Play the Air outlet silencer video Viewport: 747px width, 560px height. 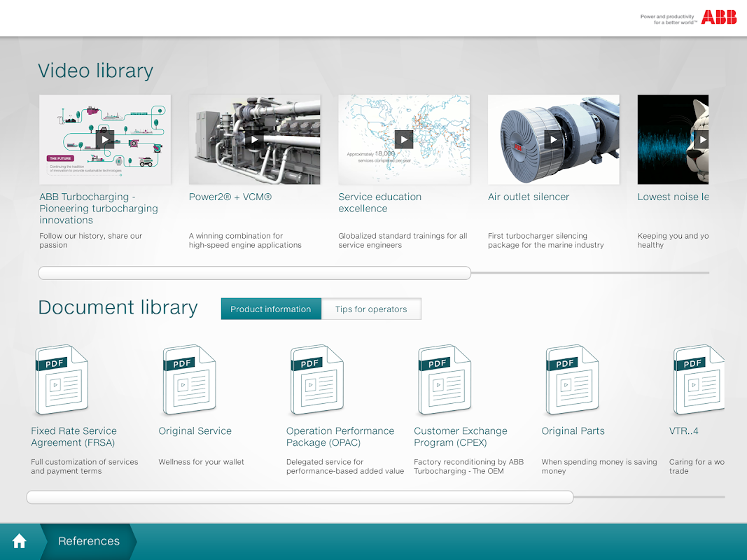tap(554, 139)
